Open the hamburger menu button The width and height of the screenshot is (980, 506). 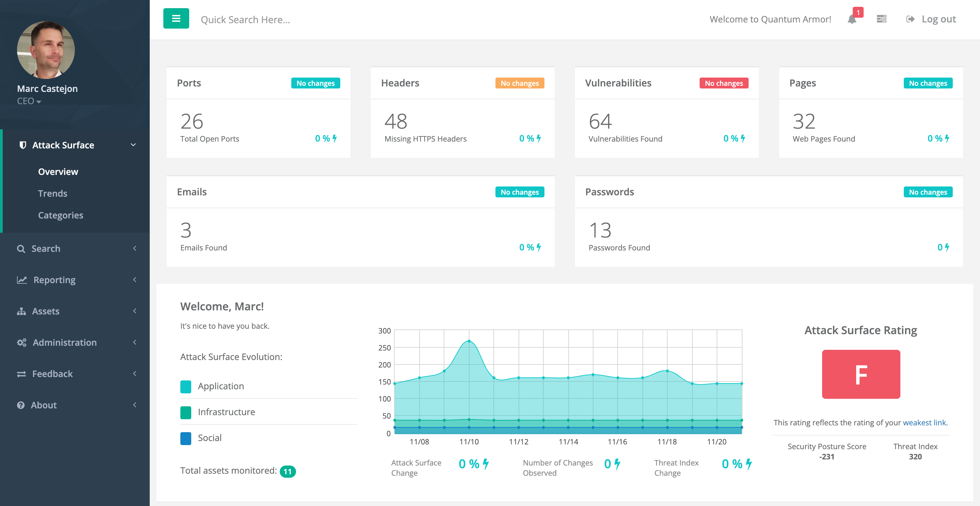176,18
